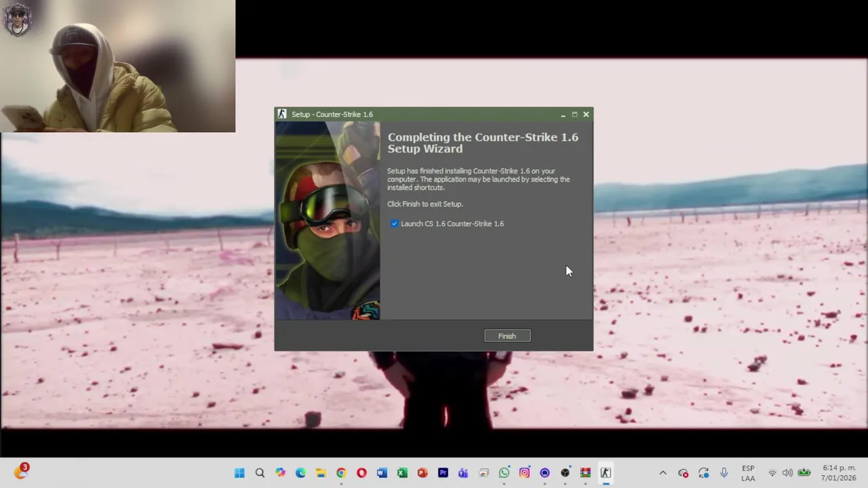Launch Copilot from the taskbar
The height and width of the screenshot is (488, 868).
[280, 473]
